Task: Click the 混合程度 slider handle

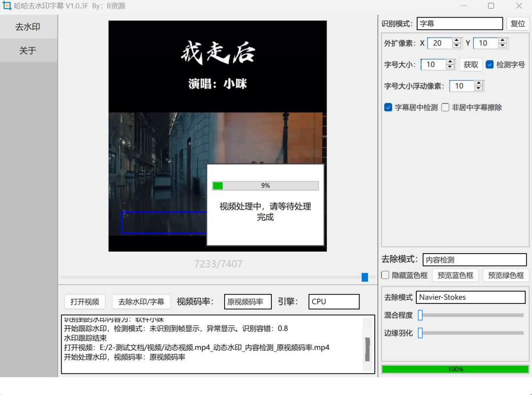Action: [419, 315]
